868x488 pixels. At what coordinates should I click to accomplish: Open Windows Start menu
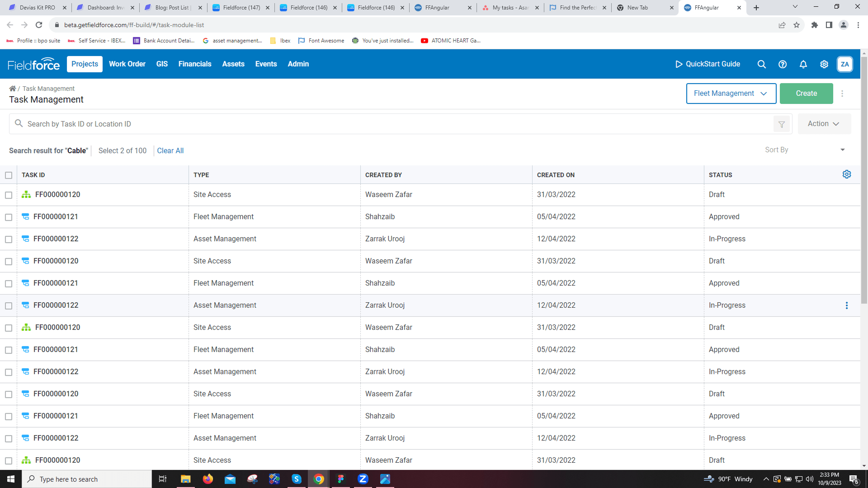pyautogui.click(x=11, y=479)
